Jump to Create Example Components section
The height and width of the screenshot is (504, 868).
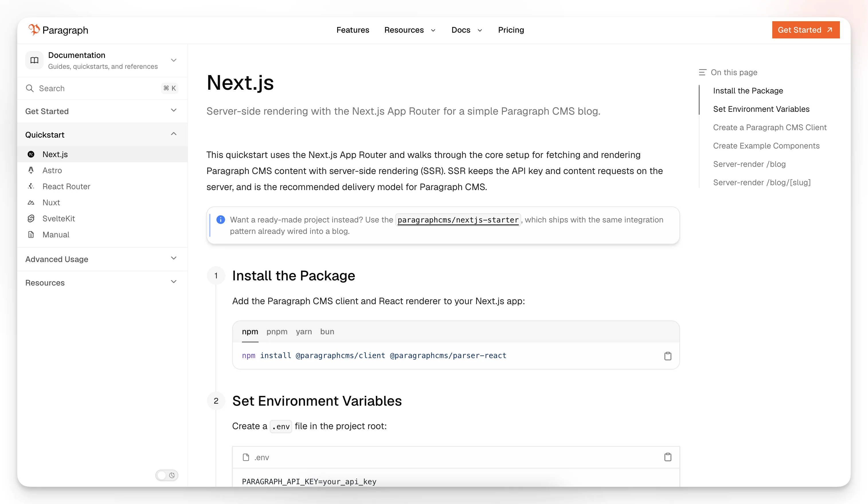coord(766,145)
